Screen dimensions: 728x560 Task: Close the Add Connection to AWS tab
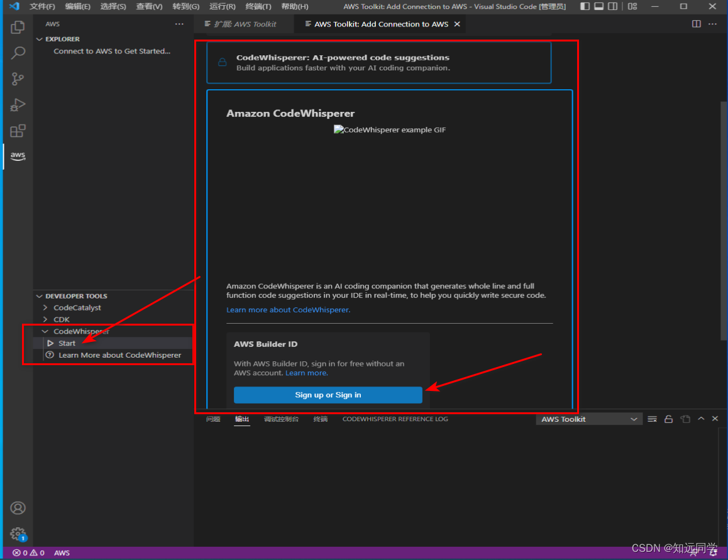point(457,24)
